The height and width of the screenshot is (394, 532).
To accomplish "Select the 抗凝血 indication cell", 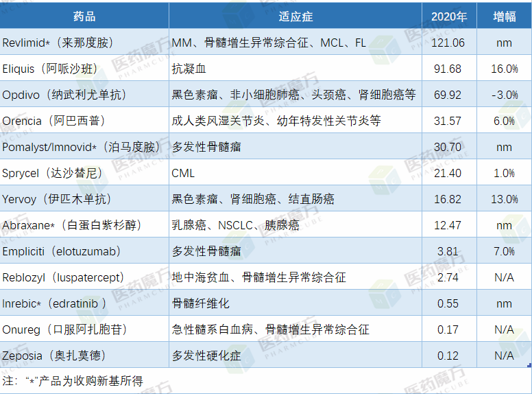I will click(189, 69).
